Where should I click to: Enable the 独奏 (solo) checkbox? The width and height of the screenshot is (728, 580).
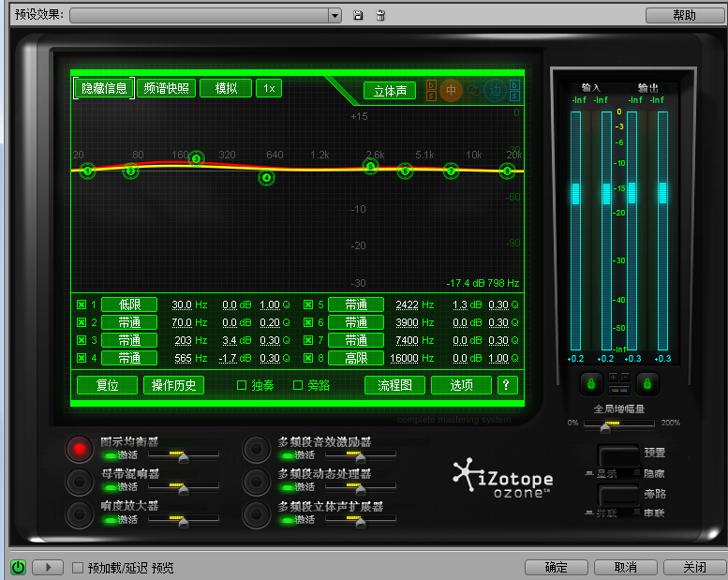[242, 385]
